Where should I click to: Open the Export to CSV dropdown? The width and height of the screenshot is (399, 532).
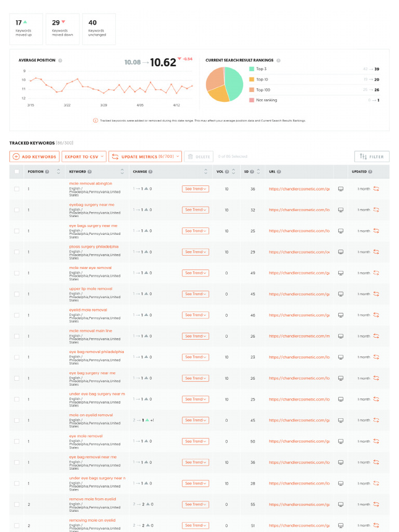point(84,156)
